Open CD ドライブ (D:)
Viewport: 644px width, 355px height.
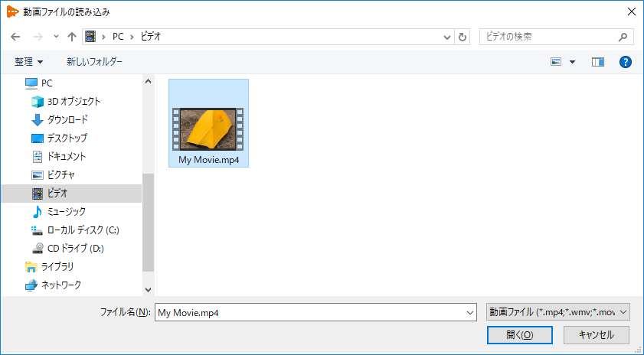75,249
